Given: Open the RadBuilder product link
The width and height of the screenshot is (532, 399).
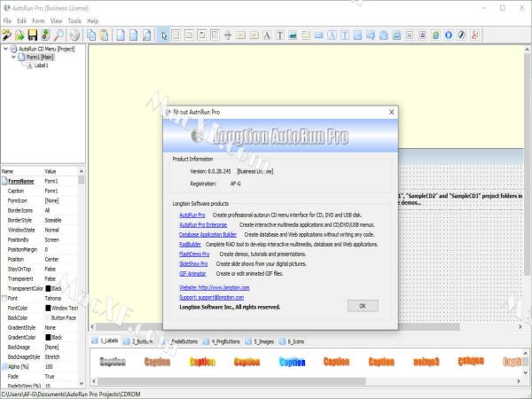Looking at the screenshot, I should pyautogui.click(x=190, y=245).
